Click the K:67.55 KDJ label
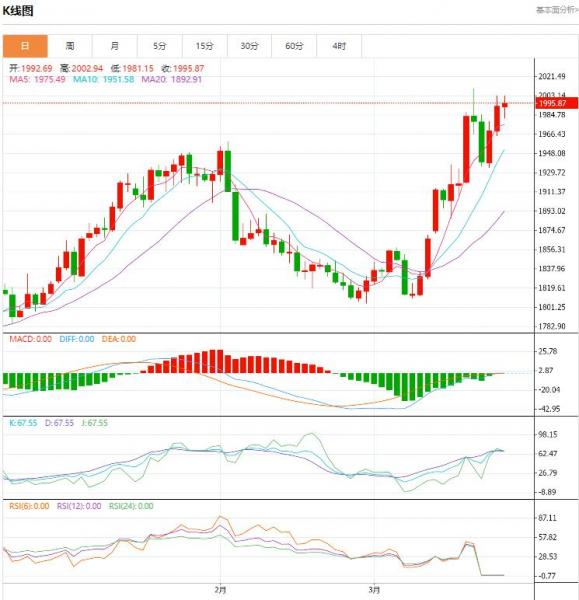This screenshot has width=579, height=600. (x=23, y=423)
